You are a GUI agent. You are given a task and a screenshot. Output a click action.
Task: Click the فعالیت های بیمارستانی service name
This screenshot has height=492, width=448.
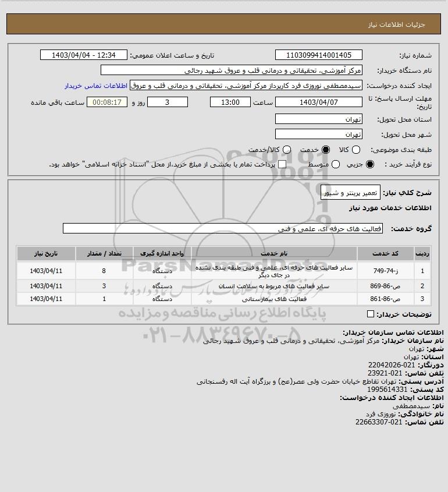tap(274, 299)
